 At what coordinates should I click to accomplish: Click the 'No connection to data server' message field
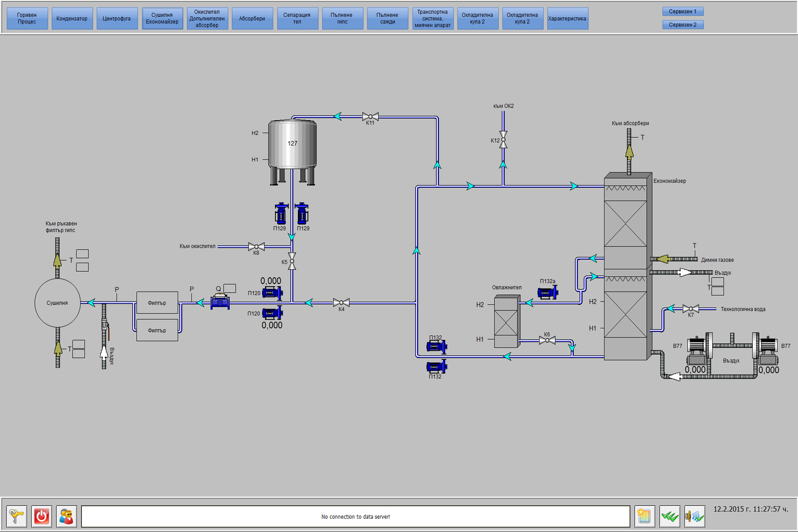click(x=355, y=517)
